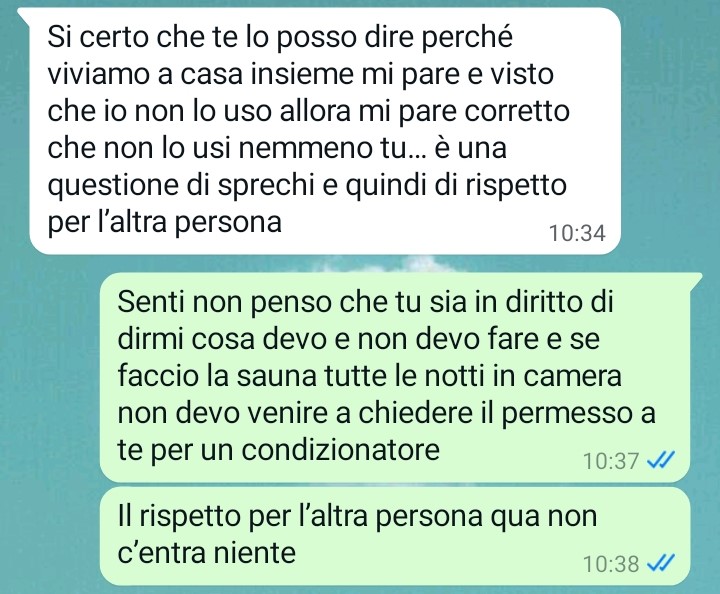The width and height of the screenshot is (720, 594).
Task: Select the message "Il rispetto per l'altra persona"
Action: coord(395,536)
